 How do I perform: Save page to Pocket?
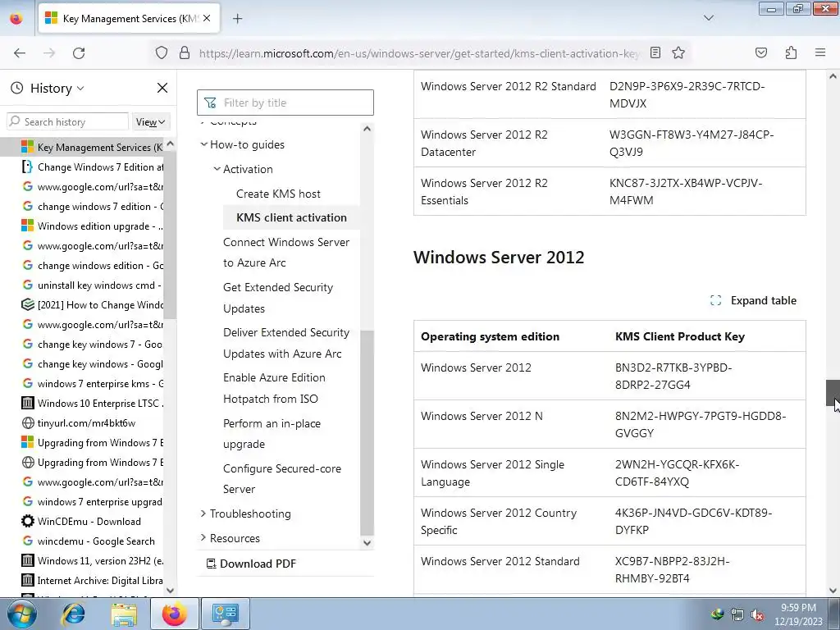[761, 52]
